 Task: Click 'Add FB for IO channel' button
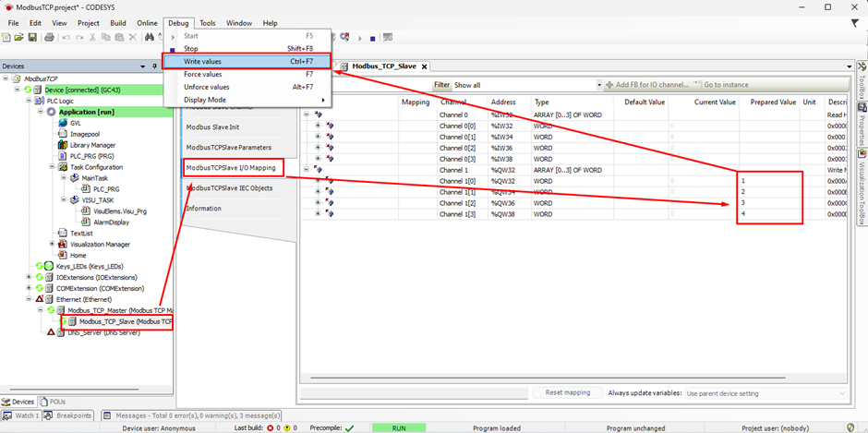point(647,85)
